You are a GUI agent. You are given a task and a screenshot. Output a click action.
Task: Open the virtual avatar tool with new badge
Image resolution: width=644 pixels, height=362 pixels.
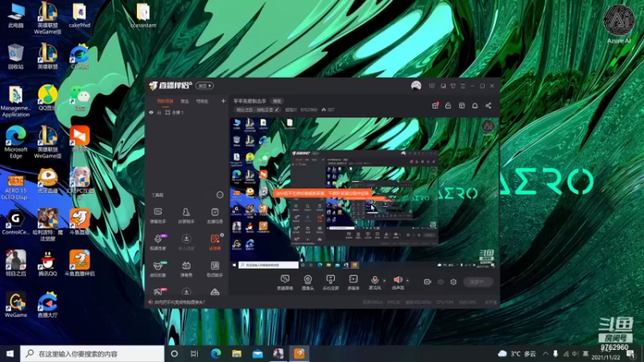coord(158,269)
